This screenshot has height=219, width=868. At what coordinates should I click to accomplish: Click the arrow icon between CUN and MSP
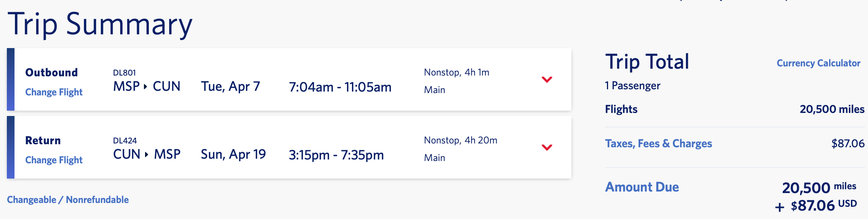coord(147,155)
